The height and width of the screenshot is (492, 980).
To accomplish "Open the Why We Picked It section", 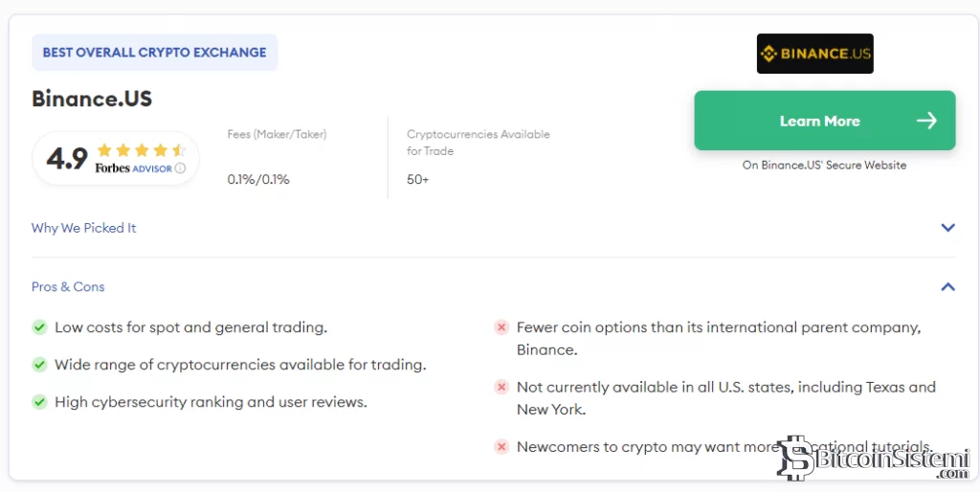I will click(84, 228).
